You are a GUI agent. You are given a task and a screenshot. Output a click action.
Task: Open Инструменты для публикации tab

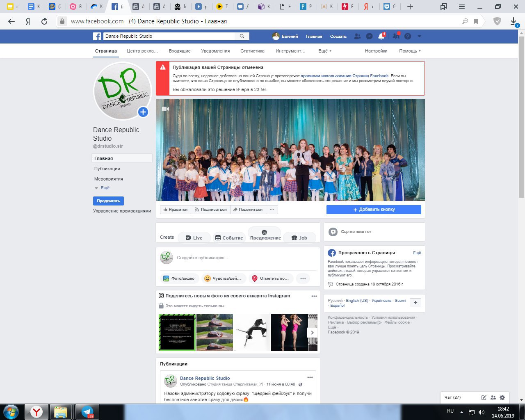(x=290, y=51)
